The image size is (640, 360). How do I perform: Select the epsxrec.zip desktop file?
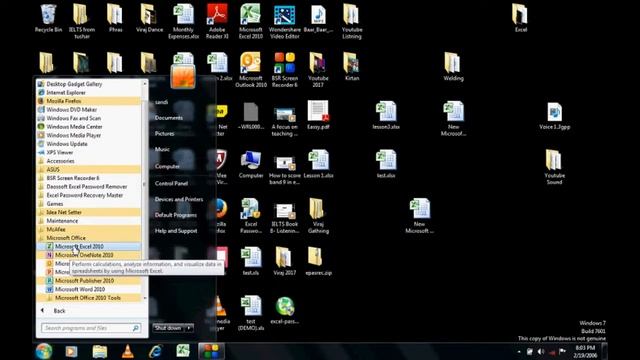[x=318, y=261]
